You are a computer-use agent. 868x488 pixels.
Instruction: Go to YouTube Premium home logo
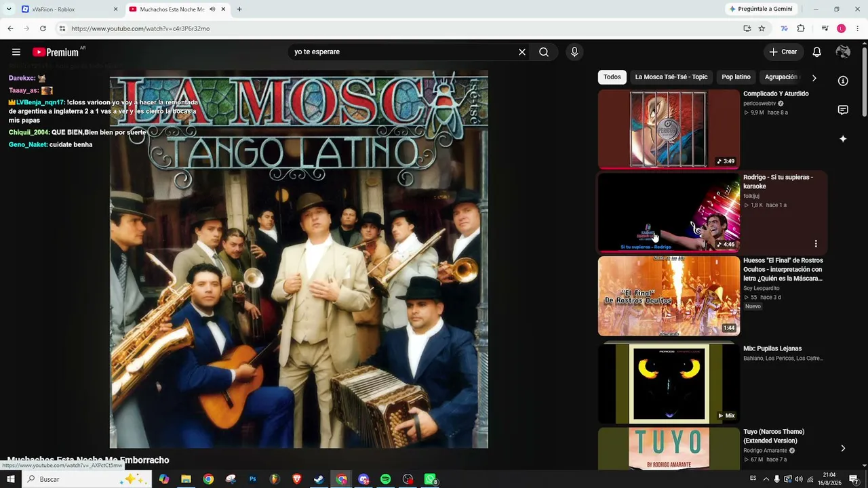56,52
